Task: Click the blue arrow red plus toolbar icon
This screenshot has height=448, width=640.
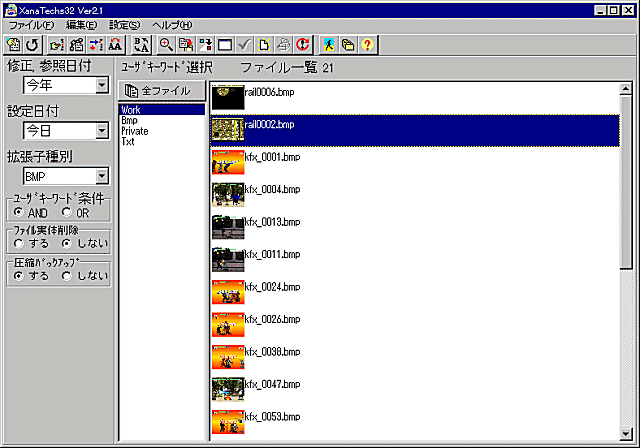Action: [x=96, y=44]
